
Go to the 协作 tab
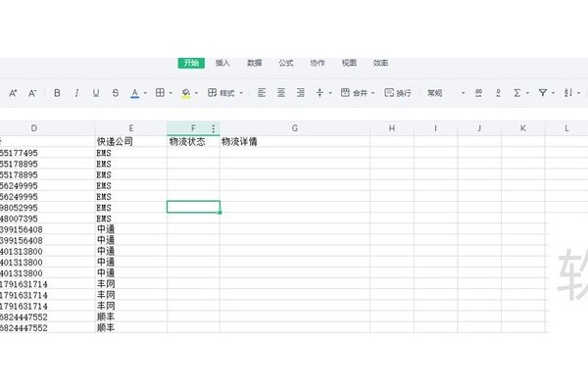click(x=318, y=63)
